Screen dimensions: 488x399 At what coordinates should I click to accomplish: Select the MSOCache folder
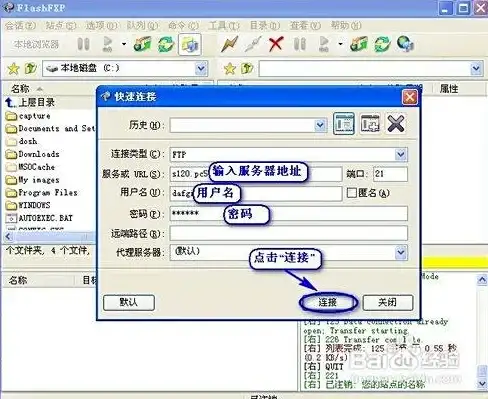click(30, 167)
